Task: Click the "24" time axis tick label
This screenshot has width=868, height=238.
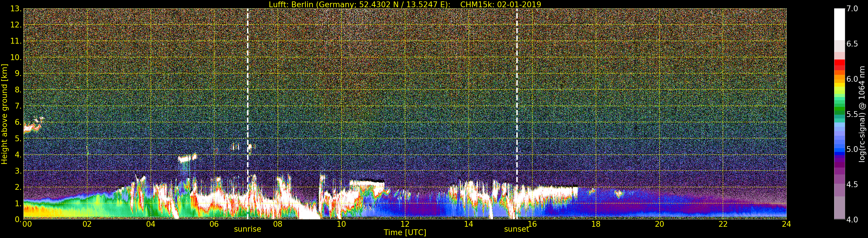Action: pos(786,224)
